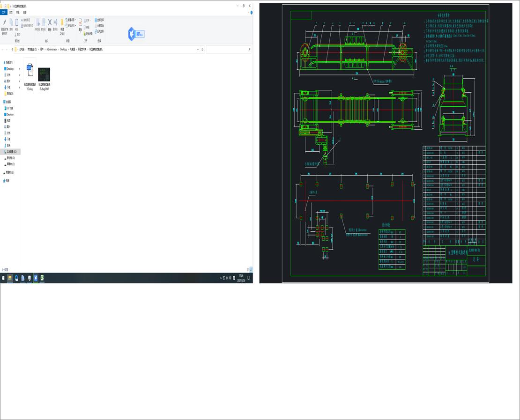This screenshot has height=420, width=520.
Task: Click the Select all option in ribbon
Action: coord(99,20)
